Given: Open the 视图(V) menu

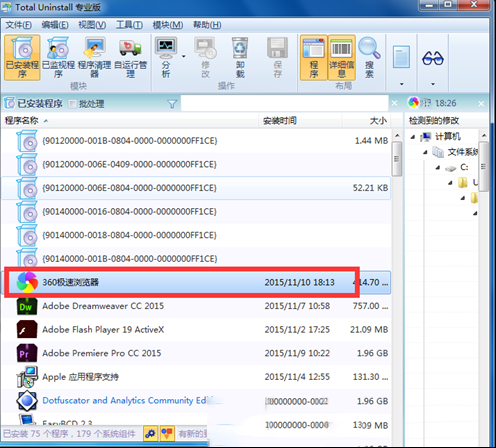Looking at the screenshot, I should tap(92, 25).
